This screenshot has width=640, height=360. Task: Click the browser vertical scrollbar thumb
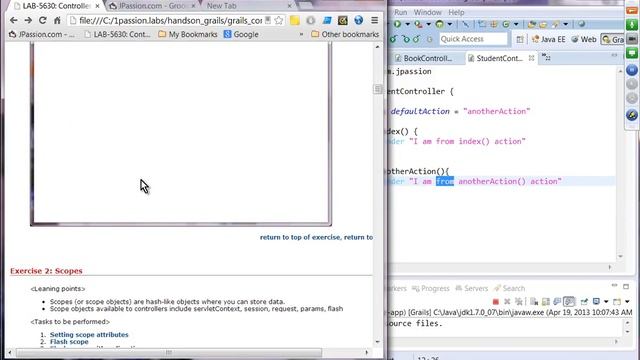tap(378, 89)
